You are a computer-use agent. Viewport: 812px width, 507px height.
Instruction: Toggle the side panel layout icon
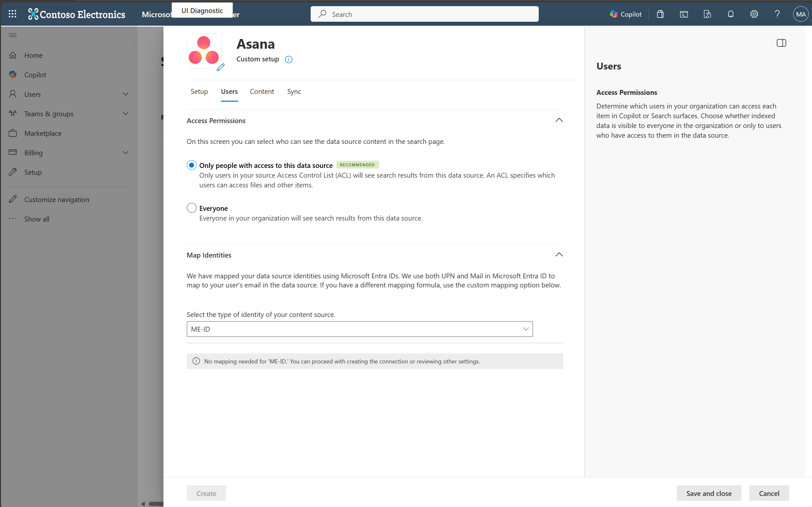point(781,43)
